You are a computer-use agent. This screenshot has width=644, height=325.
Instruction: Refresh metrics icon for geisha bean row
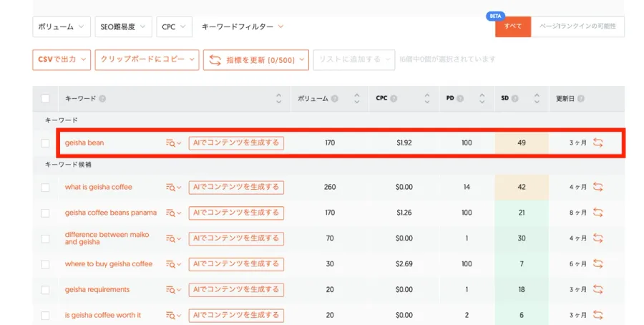point(598,142)
